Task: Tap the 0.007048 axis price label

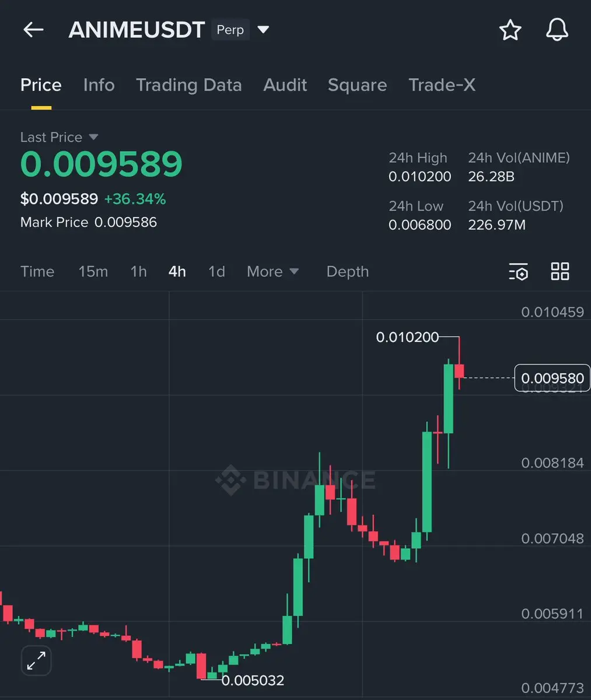Action: (x=552, y=538)
